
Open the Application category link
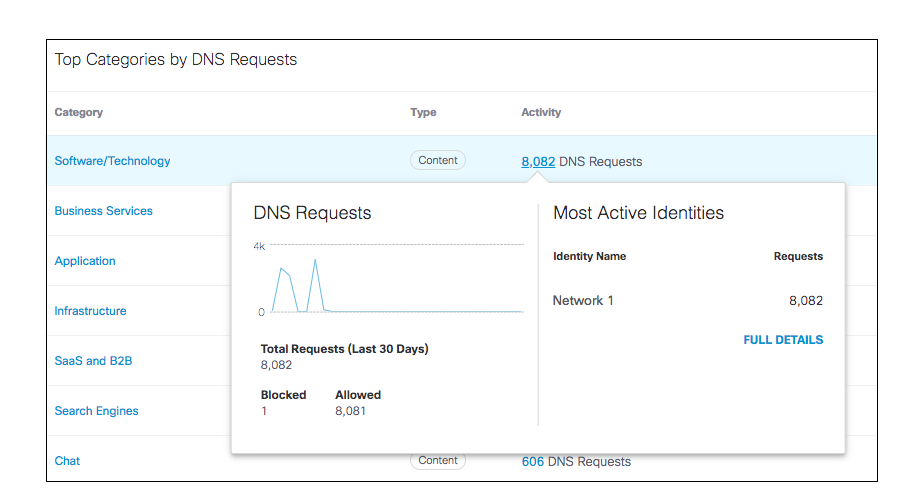tap(85, 261)
